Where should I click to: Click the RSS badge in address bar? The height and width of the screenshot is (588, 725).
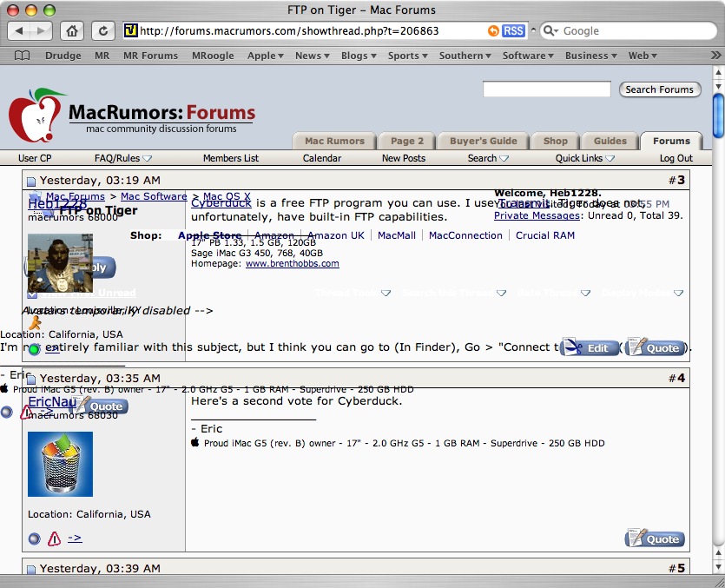pos(513,31)
